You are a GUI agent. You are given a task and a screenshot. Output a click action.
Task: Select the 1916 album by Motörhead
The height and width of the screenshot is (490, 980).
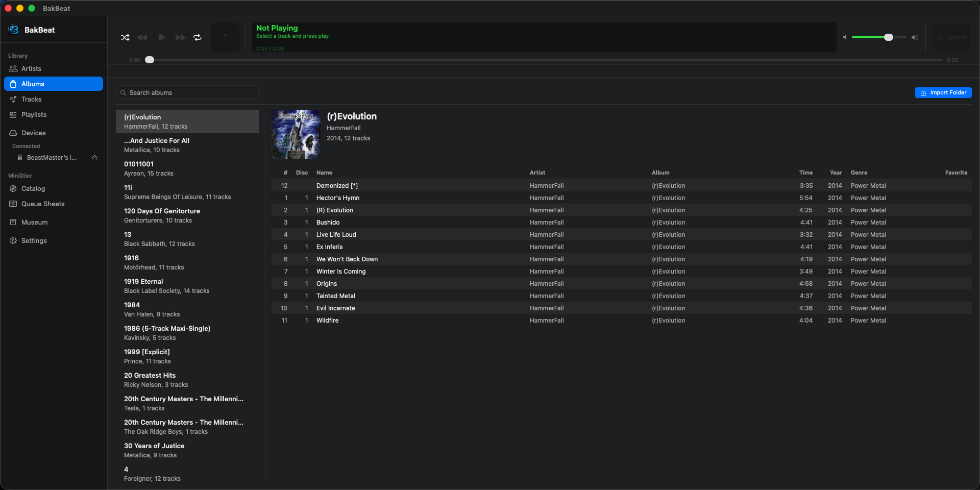(187, 262)
